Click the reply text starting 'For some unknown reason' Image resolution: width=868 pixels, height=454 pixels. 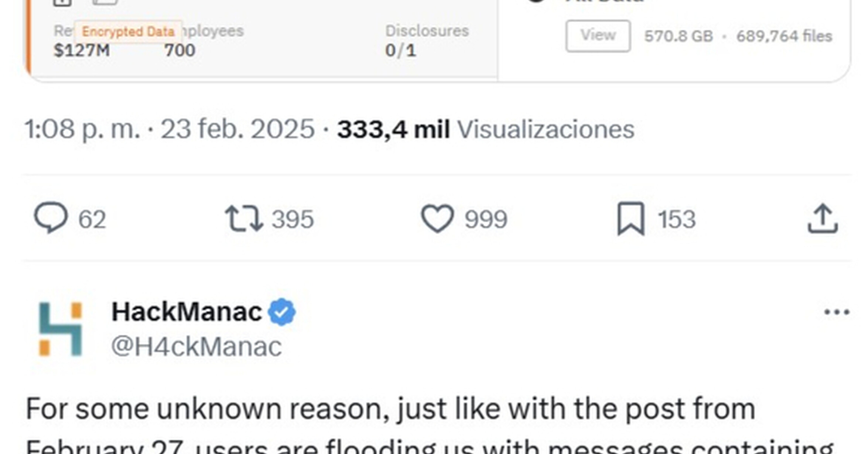coord(390,409)
